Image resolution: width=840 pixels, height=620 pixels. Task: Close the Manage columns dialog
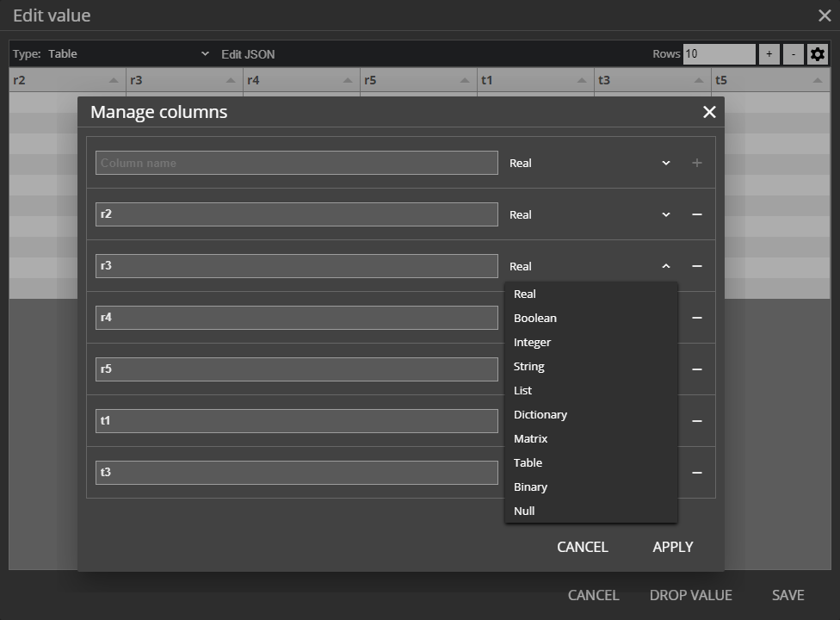(x=709, y=112)
